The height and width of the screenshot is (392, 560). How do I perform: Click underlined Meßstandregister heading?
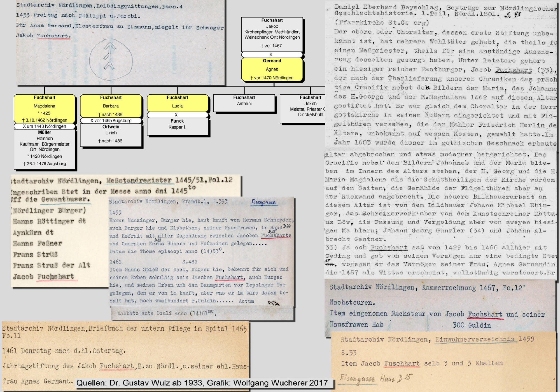click(x=139, y=181)
